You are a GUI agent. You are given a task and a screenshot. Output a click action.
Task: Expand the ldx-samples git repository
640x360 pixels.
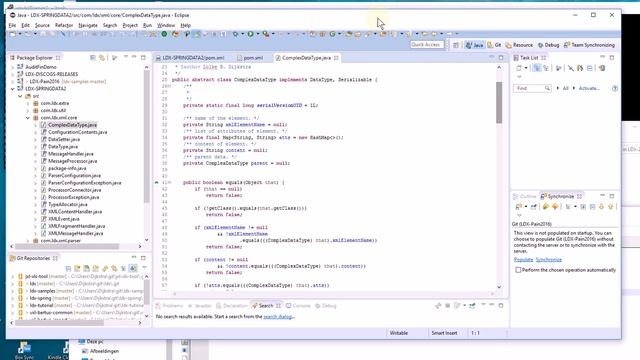pyautogui.click(x=12, y=291)
